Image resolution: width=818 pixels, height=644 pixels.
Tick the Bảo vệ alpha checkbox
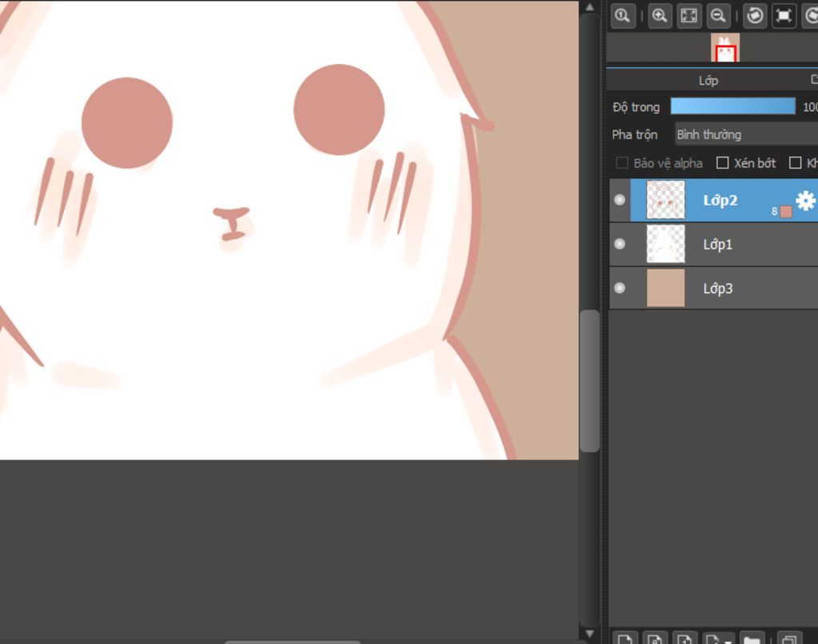(x=621, y=163)
